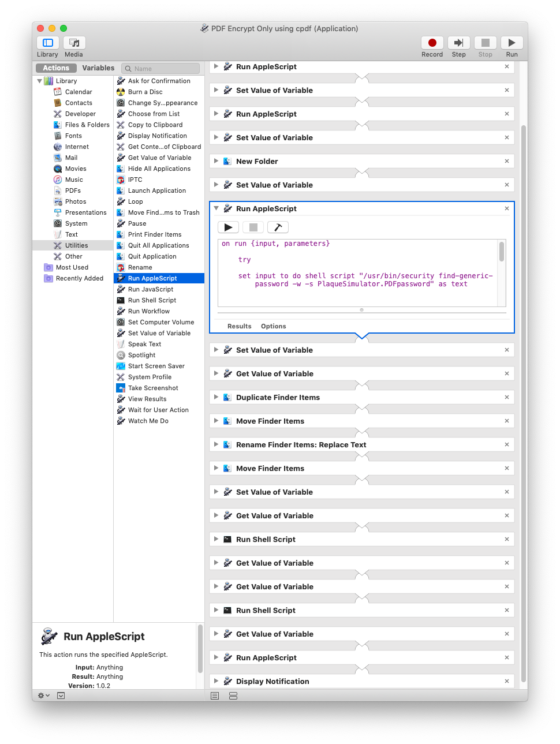Click the Record toolbar button
Viewport: 560px width, 744px height.
click(x=432, y=43)
